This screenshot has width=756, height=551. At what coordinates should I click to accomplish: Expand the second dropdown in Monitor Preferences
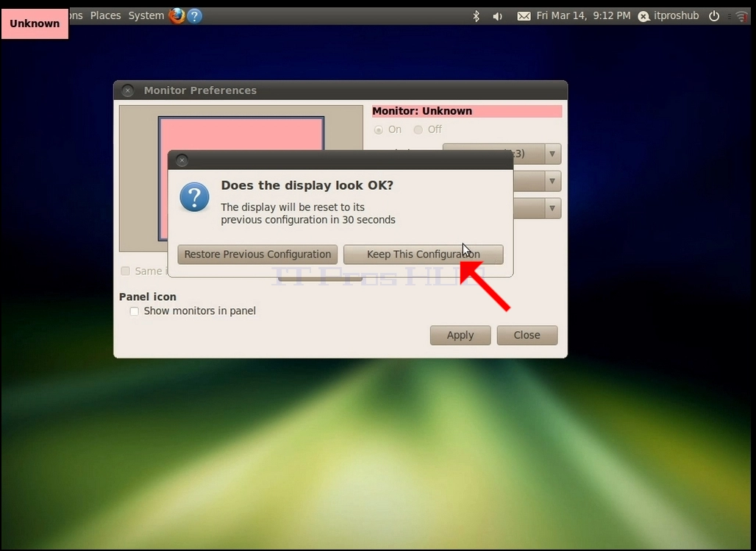click(552, 182)
